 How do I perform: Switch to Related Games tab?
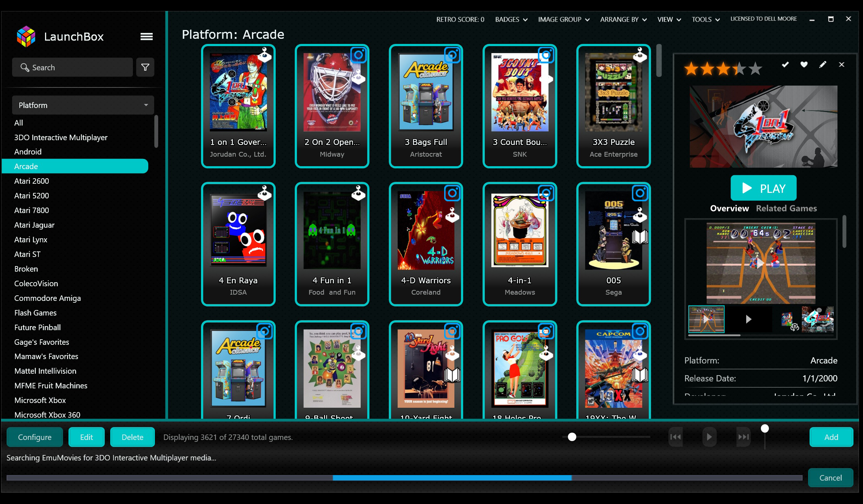786,208
